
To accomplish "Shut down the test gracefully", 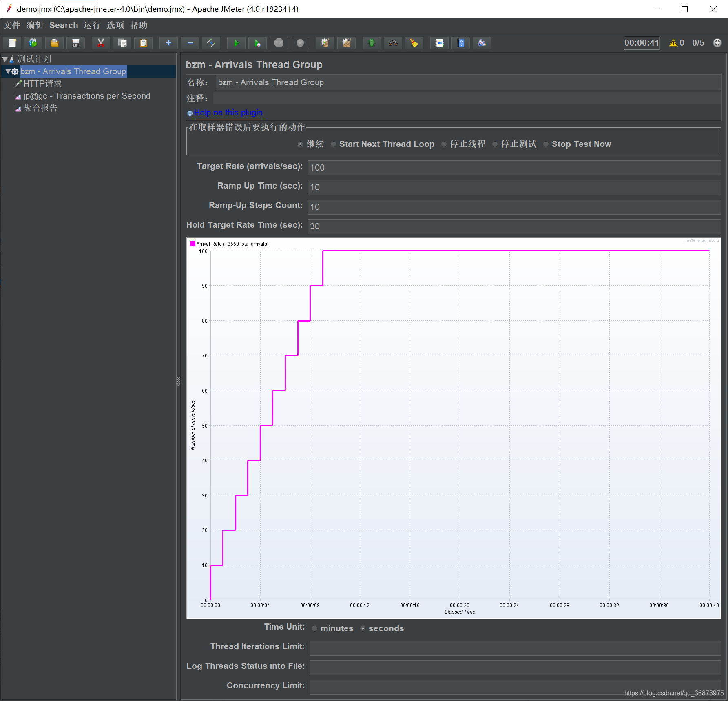I will pos(300,43).
